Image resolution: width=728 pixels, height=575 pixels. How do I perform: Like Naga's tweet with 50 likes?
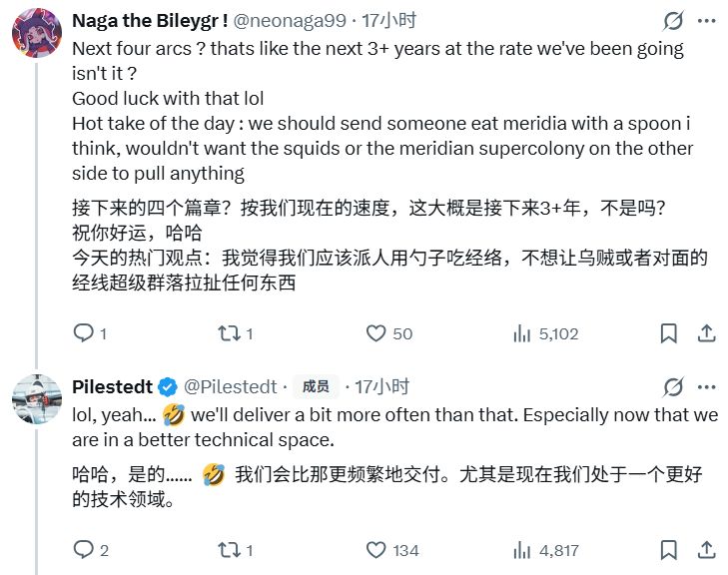pos(376,333)
